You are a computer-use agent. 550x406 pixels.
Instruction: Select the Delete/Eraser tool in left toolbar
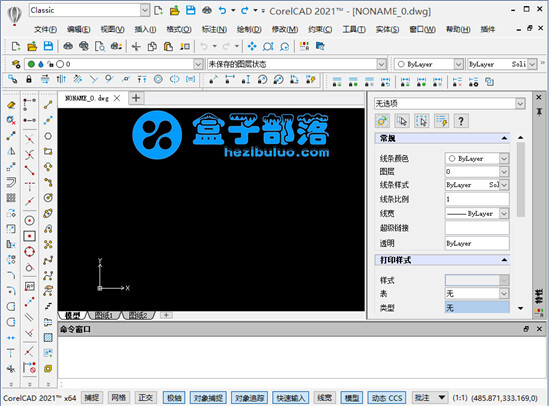11,105
